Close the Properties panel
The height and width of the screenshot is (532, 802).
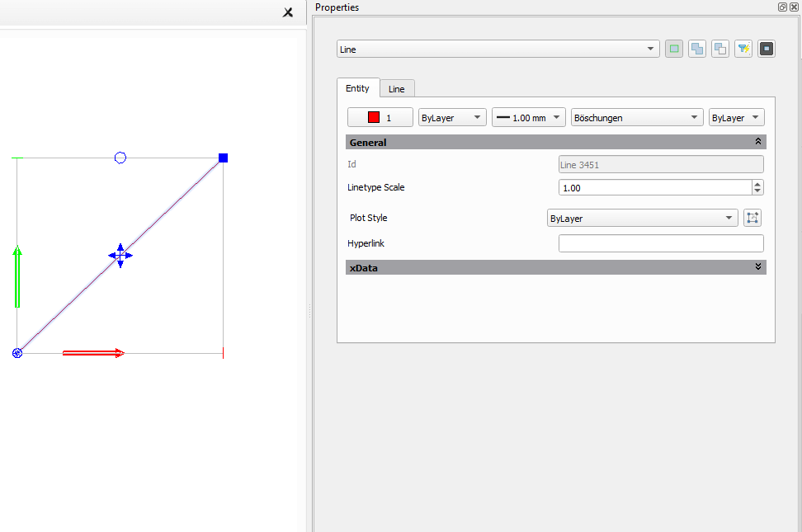tap(794, 7)
